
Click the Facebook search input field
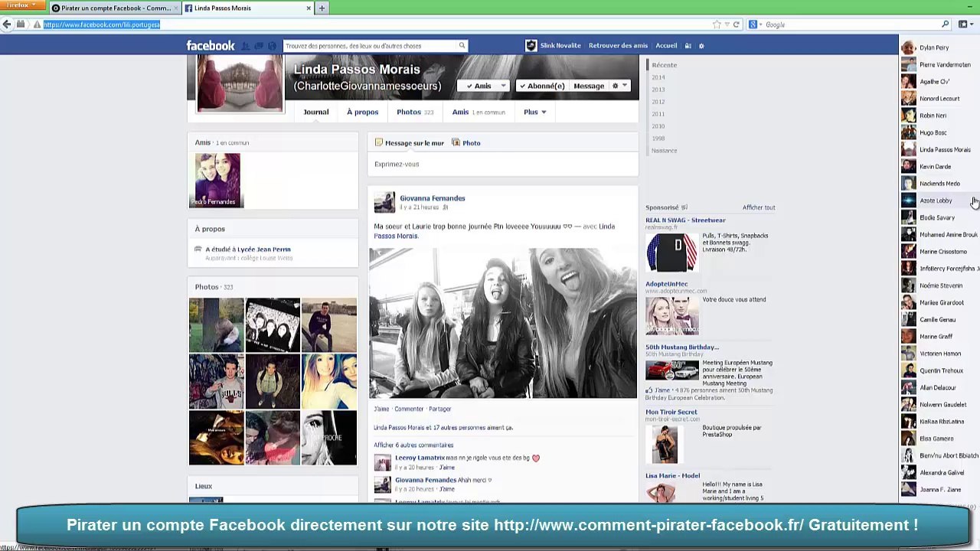pyautogui.click(x=370, y=46)
